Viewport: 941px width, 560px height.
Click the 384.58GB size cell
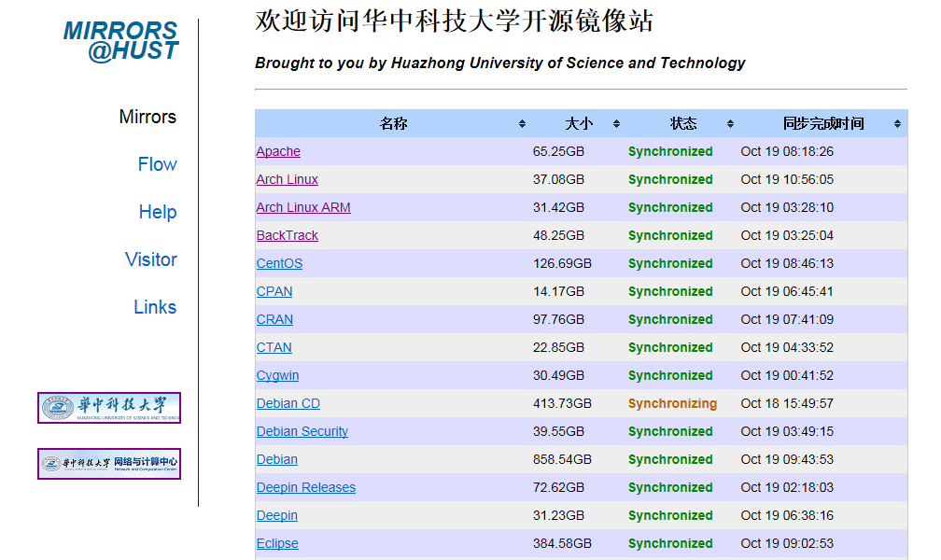[x=562, y=544]
